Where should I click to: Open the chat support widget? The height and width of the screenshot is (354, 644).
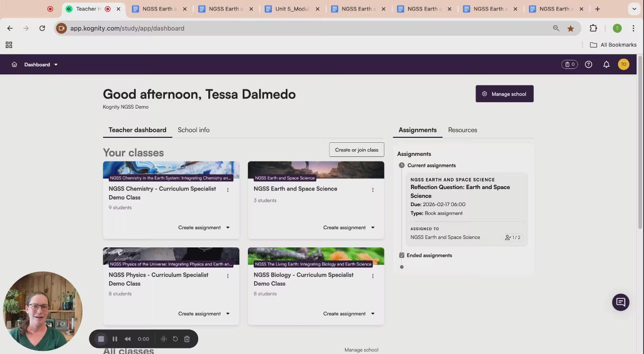click(621, 302)
